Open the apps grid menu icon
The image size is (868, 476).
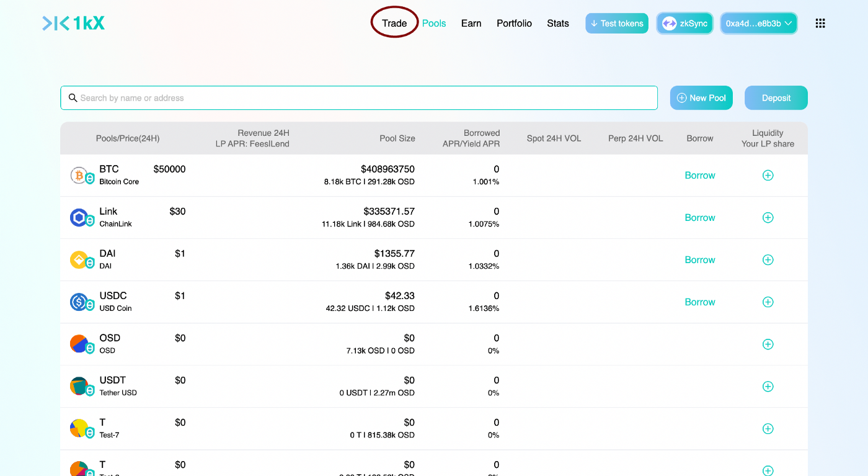tap(820, 24)
